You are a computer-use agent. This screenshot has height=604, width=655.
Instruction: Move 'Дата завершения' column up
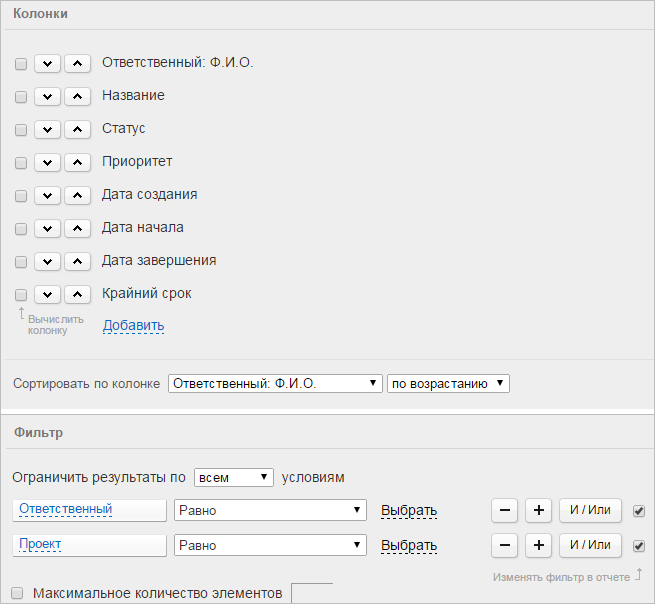77,261
